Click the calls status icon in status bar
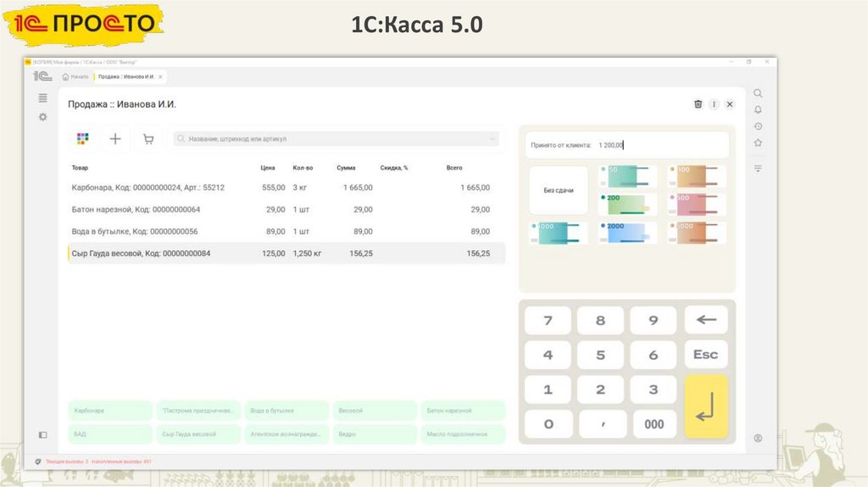Image resolution: width=868 pixels, height=487 pixels. click(x=37, y=462)
